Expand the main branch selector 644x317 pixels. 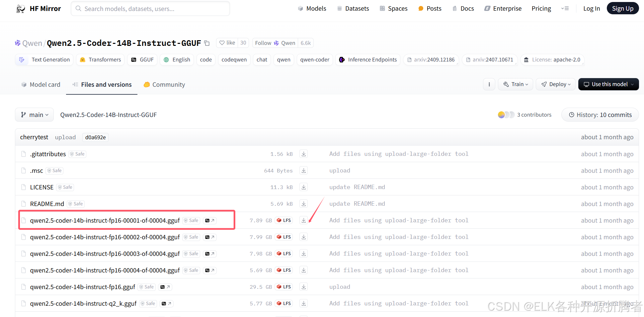pyautogui.click(x=35, y=115)
